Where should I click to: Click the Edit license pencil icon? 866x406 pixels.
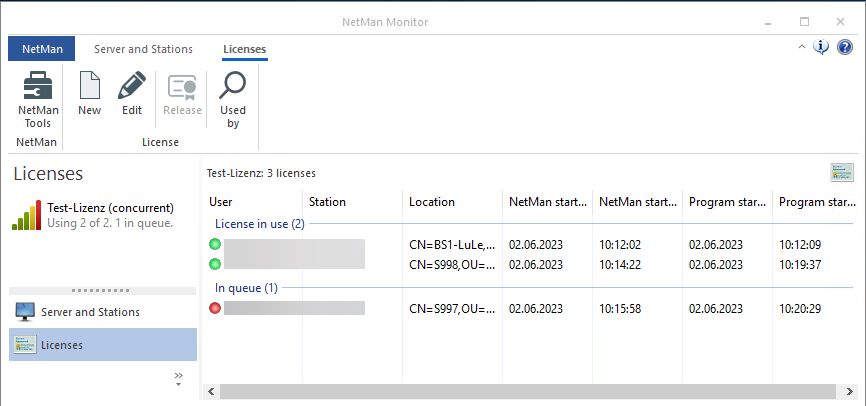[132, 94]
